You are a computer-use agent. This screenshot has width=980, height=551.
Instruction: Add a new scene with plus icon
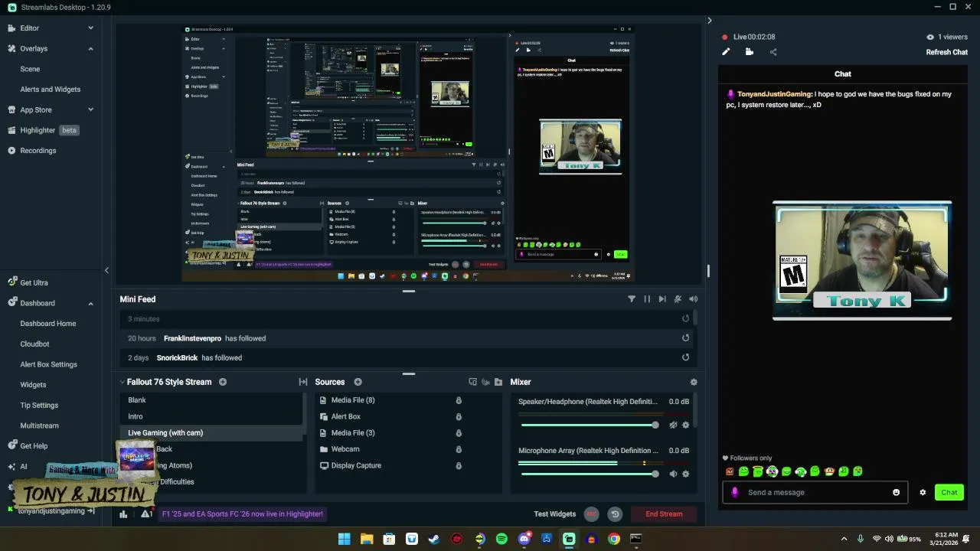click(x=223, y=382)
